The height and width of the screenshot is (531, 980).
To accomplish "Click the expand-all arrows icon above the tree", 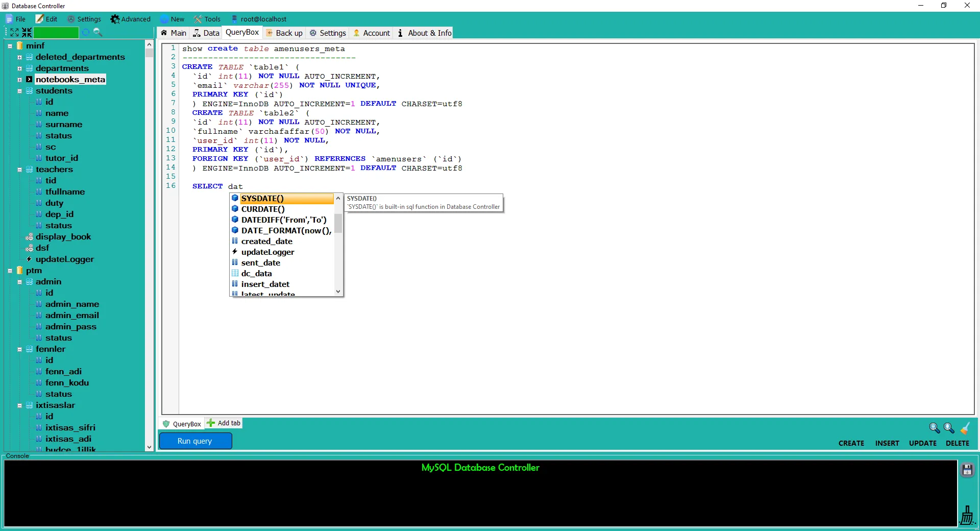I will pos(14,33).
